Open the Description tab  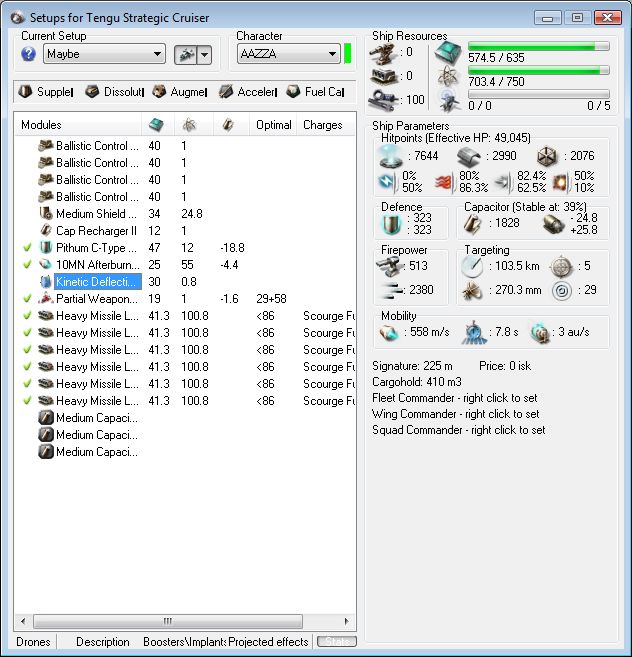click(x=103, y=642)
